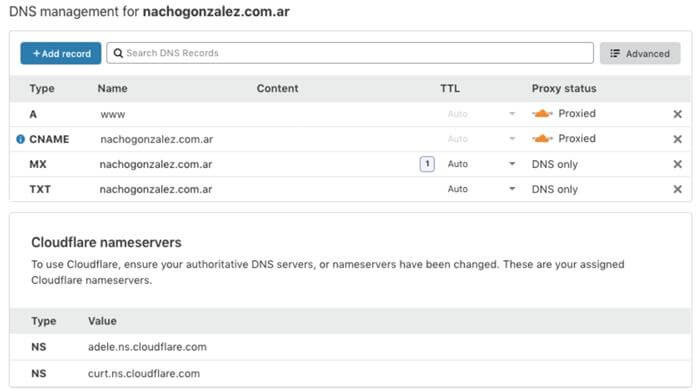Open TTL dropdown for the A record
The height and width of the screenshot is (391, 700).
point(512,114)
